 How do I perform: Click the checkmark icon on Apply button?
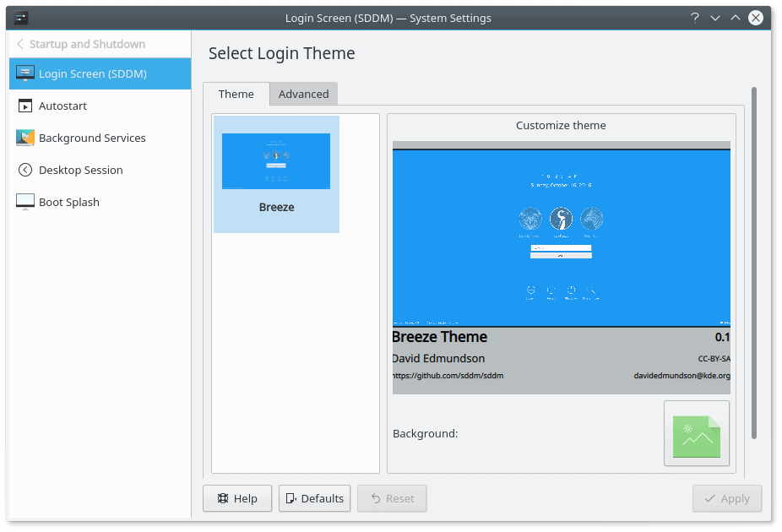point(710,498)
